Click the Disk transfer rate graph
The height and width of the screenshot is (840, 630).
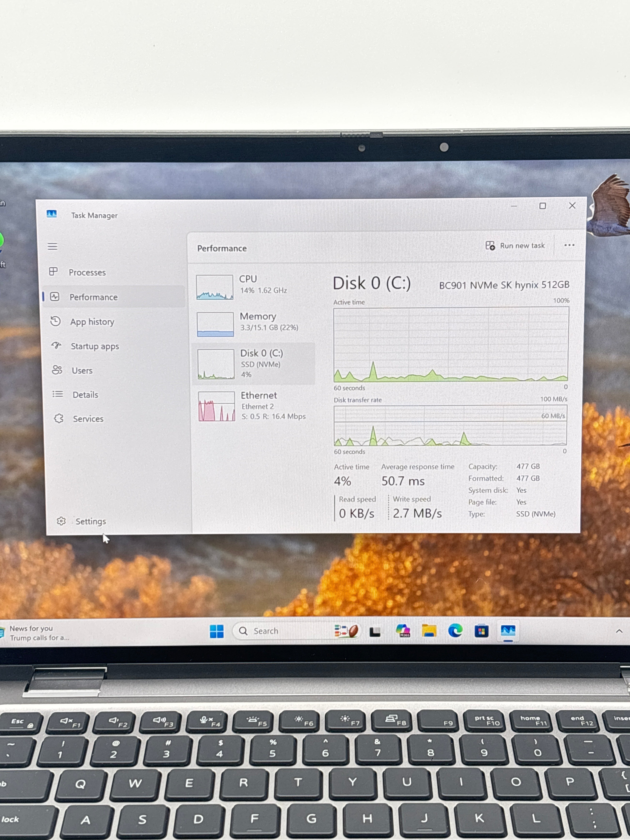coord(450,426)
